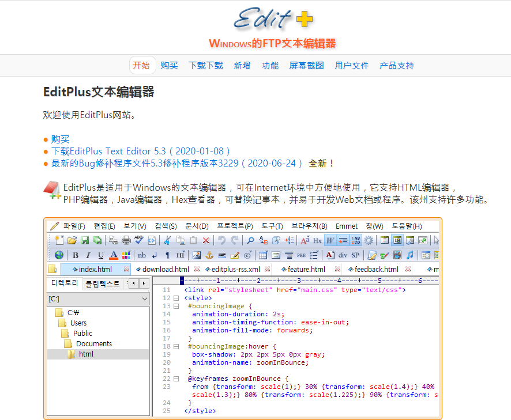Viewport: 511px width, 420px height.
Task: Click the Hx hex viewer icon
Action: click(x=317, y=240)
